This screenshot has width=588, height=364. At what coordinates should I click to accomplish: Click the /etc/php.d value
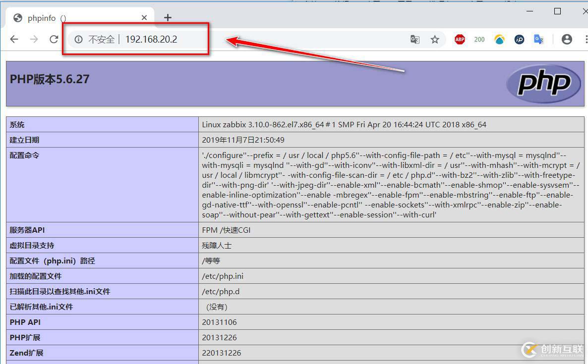click(x=221, y=292)
